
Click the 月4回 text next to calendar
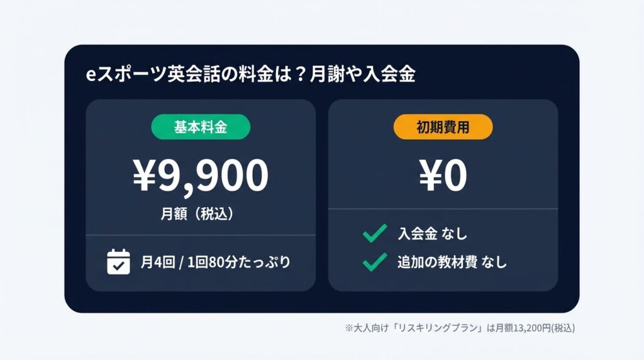(x=158, y=262)
